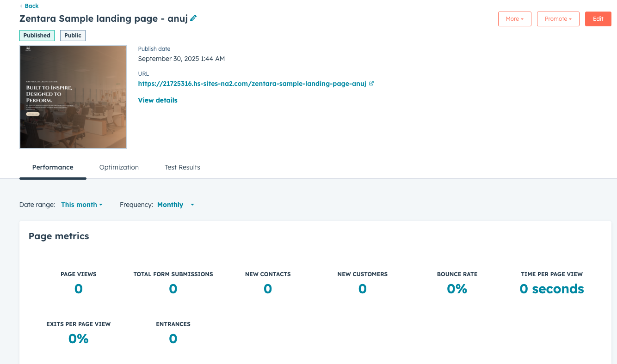Click the View details link
617x364 pixels.
pyautogui.click(x=158, y=100)
